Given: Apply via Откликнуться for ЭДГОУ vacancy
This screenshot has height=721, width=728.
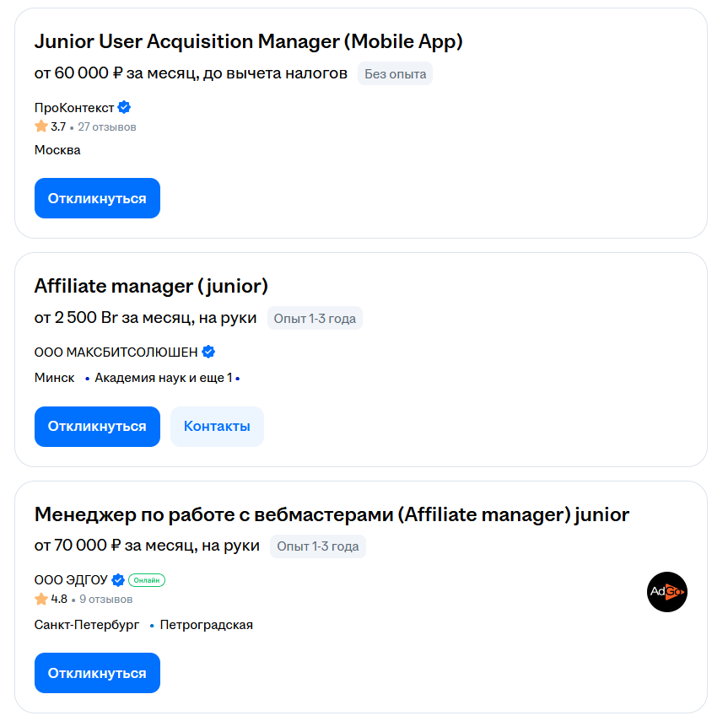Looking at the screenshot, I should 97,673.
